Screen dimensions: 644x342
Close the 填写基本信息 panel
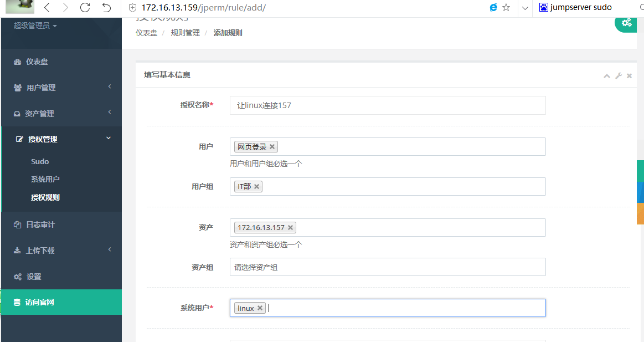click(x=630, y=76)
